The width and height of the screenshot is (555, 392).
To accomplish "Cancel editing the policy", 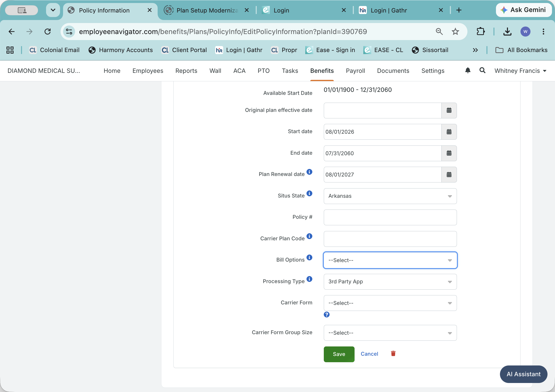I will pos(369,354).
